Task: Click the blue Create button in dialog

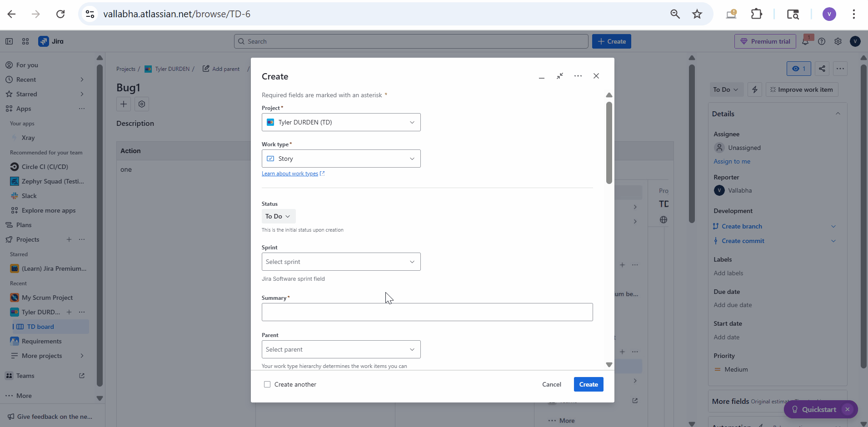Action: 588,384
